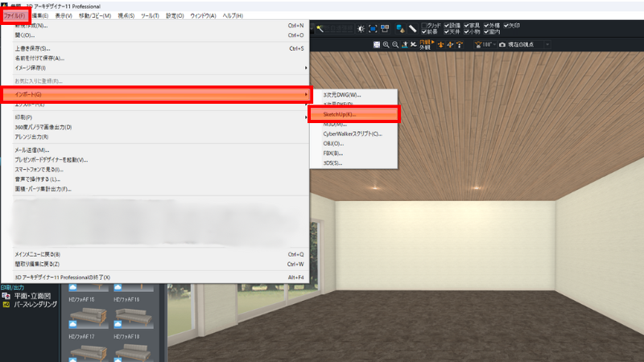
Task: Open the 設定(O) menu
Action: click(175, 15)
